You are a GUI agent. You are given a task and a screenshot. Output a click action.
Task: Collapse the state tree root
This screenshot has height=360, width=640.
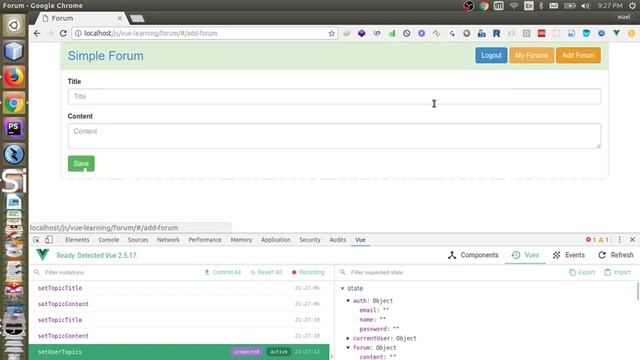coord(342,289)
